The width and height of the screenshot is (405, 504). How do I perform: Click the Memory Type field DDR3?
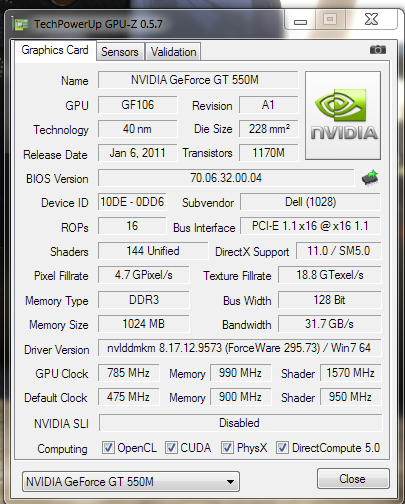144,300
